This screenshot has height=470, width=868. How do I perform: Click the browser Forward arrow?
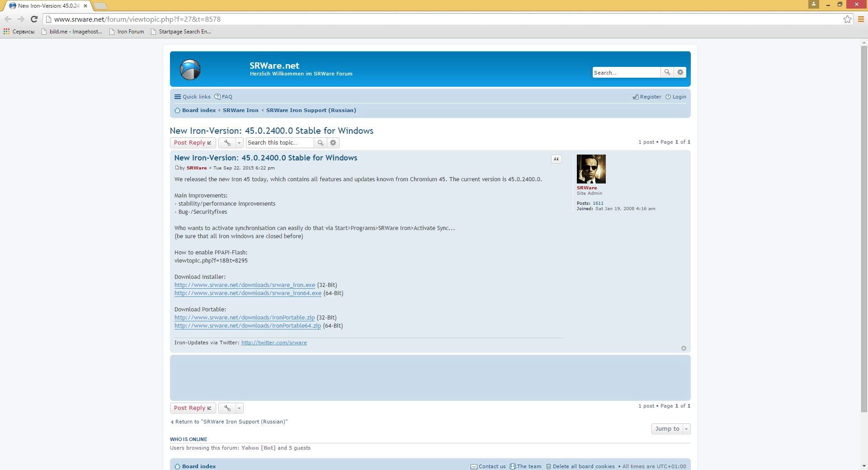tap(21, 19)
